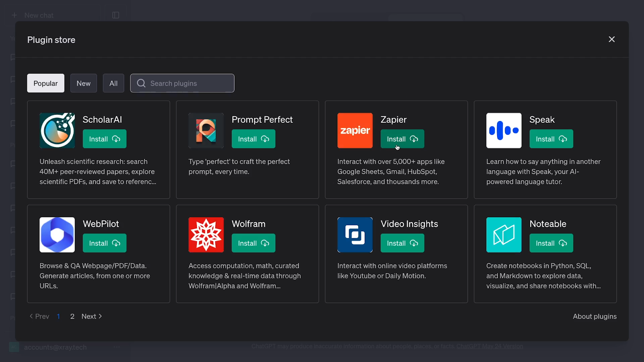Install the Wolfram plugin

(254, 243)
